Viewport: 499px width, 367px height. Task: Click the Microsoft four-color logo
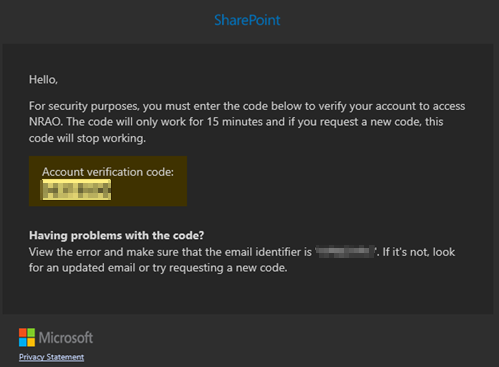[27, 337]
